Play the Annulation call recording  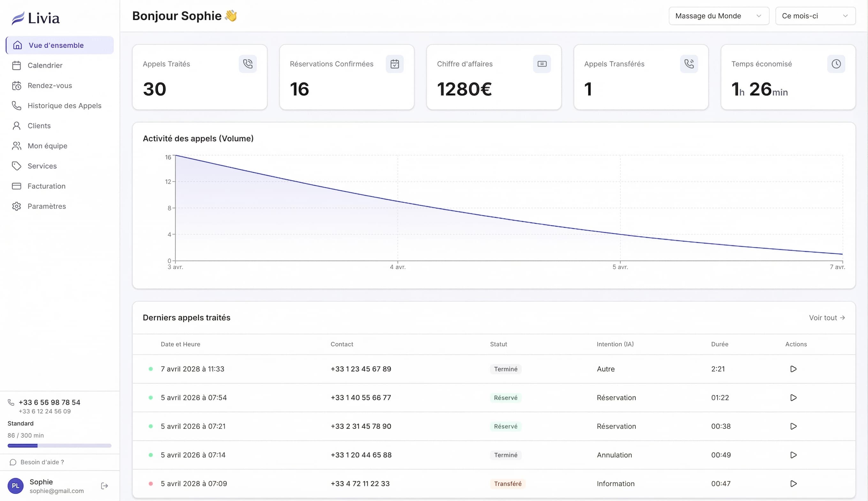point(793,455)
